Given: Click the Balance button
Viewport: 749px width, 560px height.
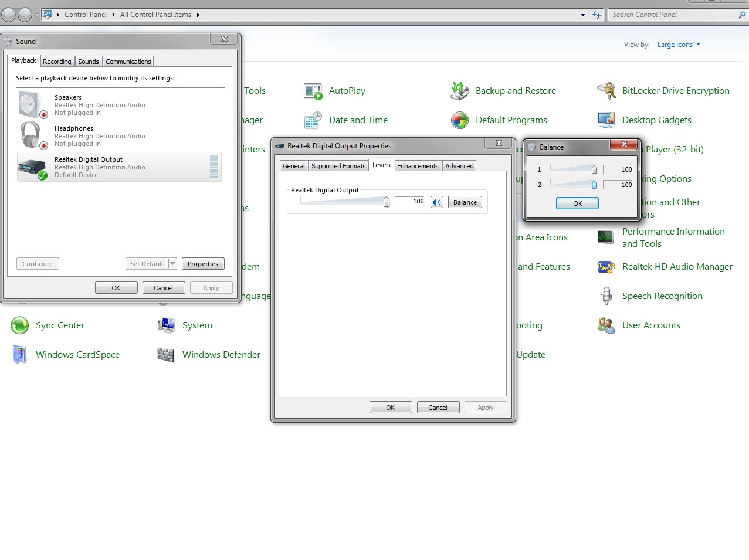Looking at the screenshot, I should (x=465, y=202).
